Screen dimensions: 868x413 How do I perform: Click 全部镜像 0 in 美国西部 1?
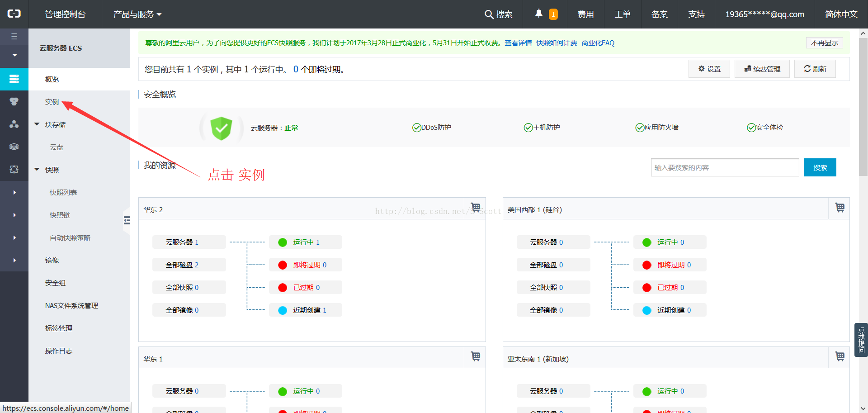pos(553,310)
